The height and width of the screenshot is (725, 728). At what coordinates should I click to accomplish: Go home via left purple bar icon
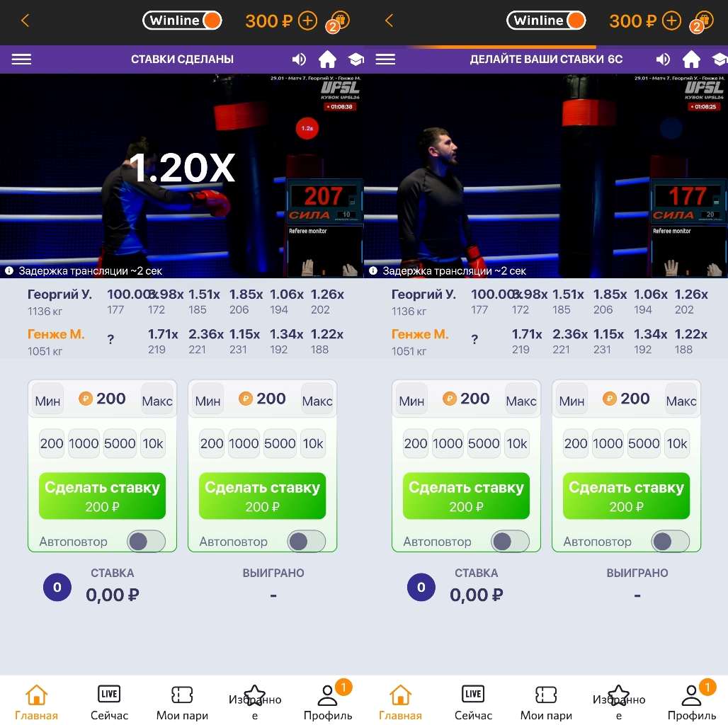coord(327,59)
